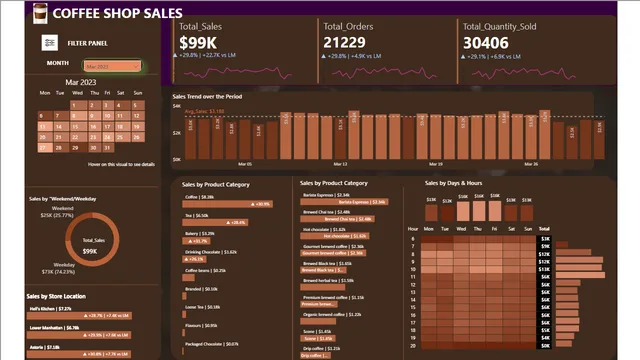Select the Brewed Chai tea product bar
This screenshot has width=640, height=360.
coord(338,219)
